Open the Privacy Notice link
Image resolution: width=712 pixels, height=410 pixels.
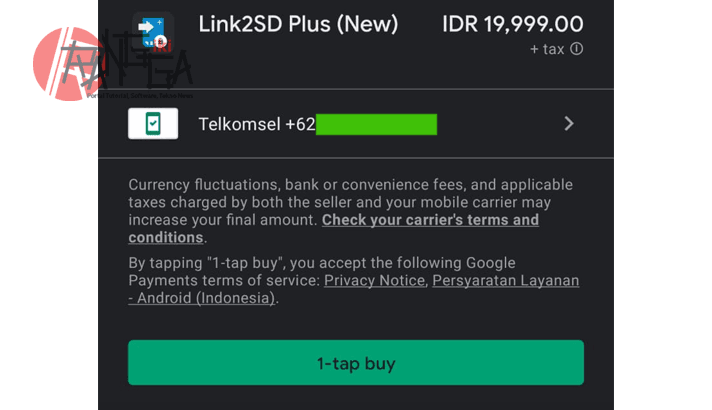[x=374, y=281]
